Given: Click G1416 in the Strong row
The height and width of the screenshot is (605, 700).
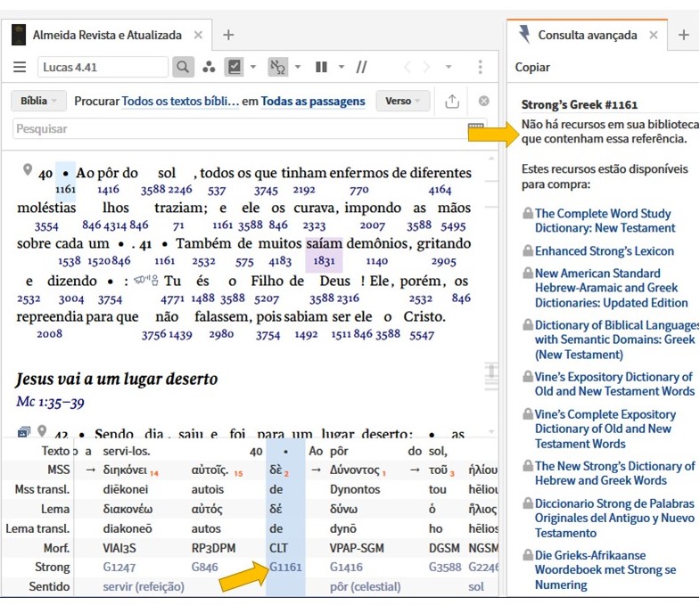Looking at the screenshot, I should click(x=346, y=567).
